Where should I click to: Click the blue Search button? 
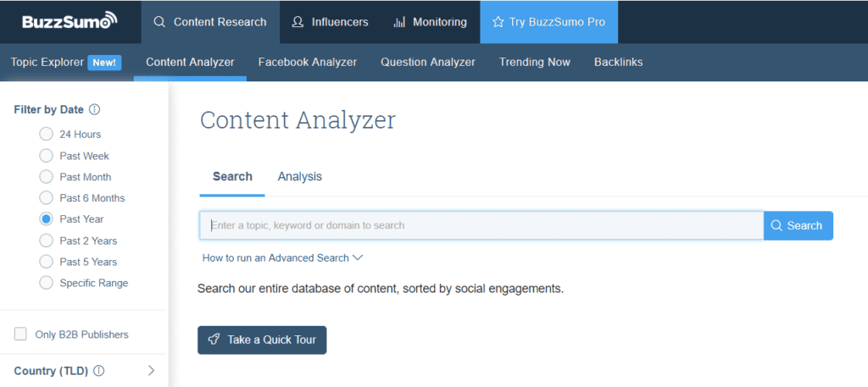pyautogui.click(x=798, y=225)
